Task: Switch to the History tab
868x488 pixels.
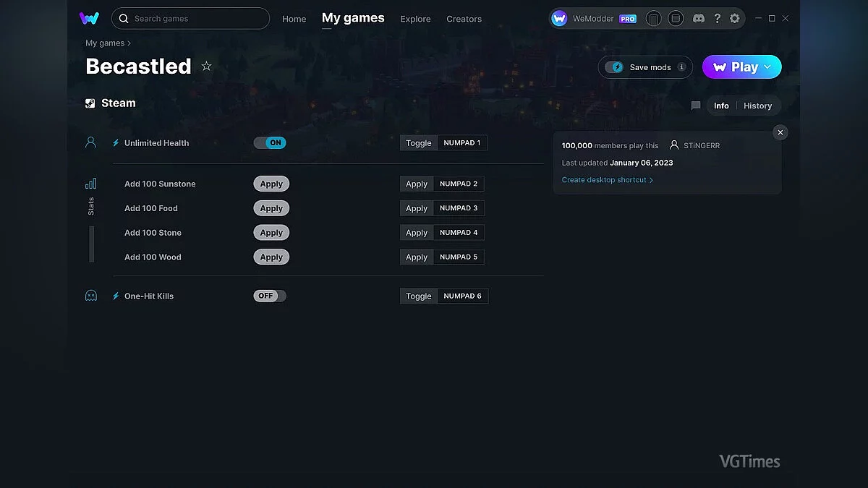Action: click(x=757, y=106)
